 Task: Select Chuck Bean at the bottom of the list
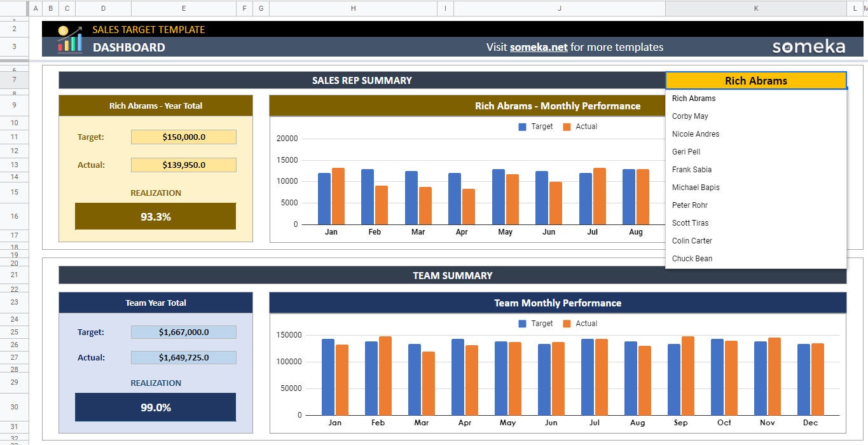pyautogui.click(x=692, y=258)
